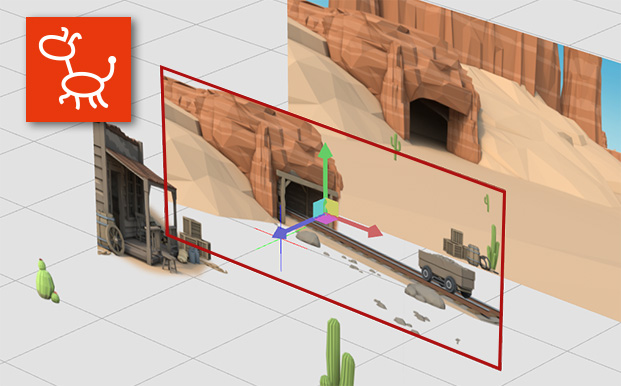Select the green upward Y-axis gizmo arrow

[x=326, y=171]
